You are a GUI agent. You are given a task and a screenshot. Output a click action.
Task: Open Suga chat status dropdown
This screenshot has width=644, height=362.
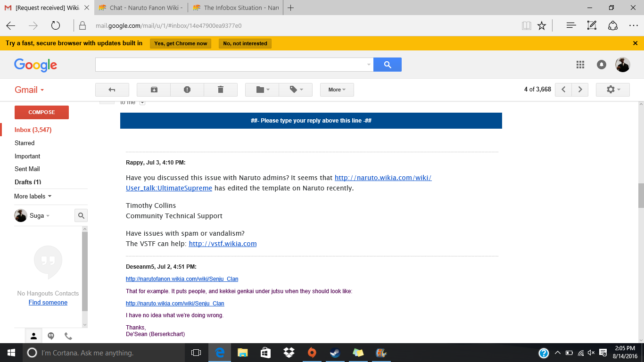40,215
